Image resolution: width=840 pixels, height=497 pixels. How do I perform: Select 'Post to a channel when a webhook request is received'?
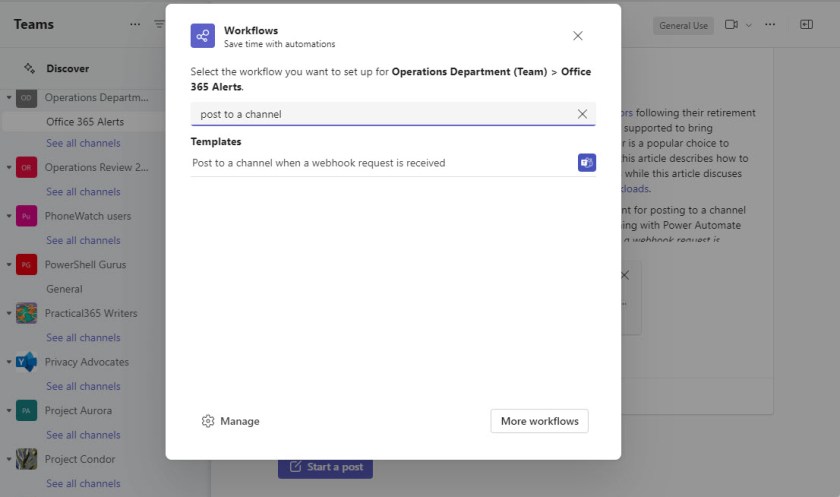(393, 163)
